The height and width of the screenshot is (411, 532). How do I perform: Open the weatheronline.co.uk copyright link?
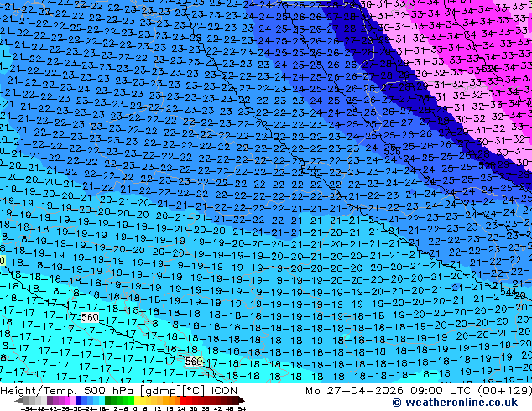[455, 403]
